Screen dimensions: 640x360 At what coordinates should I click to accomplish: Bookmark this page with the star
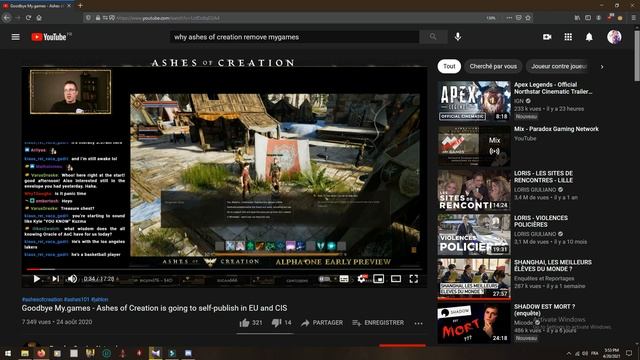(x=528, y=18)
